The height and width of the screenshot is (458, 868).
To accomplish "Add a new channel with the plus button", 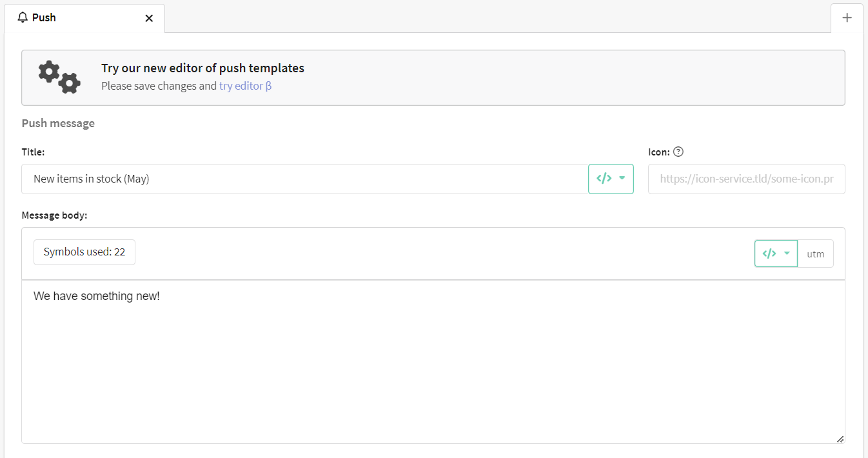I will point(847,17).
